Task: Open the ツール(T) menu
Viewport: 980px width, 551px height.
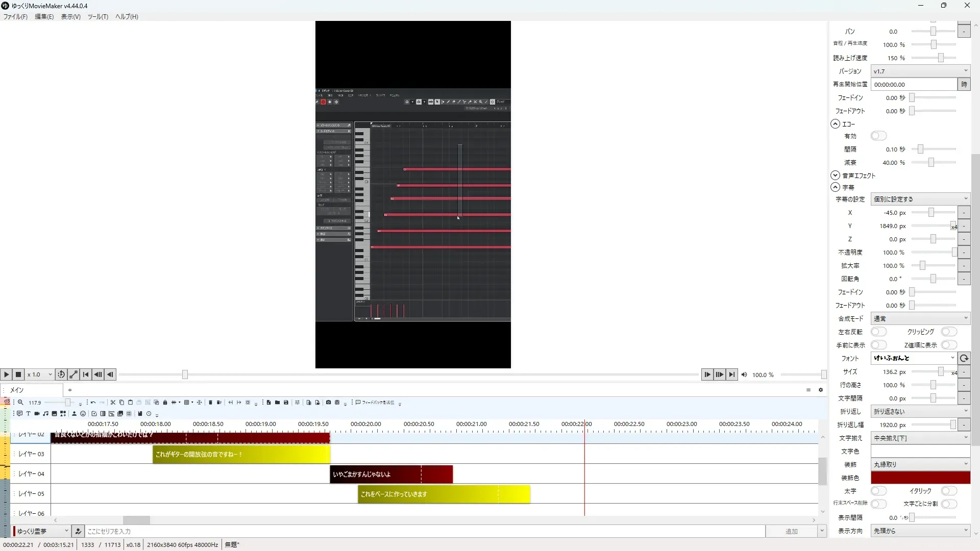Action: pos(97,16)
